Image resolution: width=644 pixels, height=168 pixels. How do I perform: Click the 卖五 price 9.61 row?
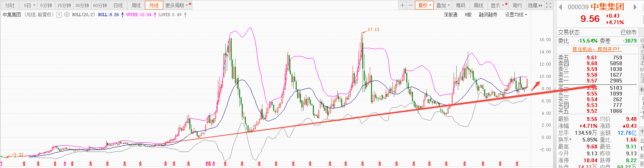pos(597,58)
